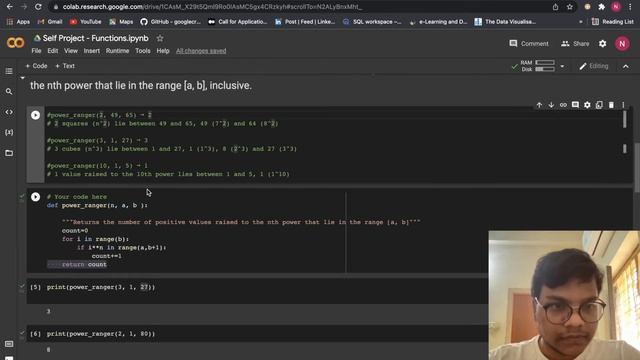
Task: Add comment to cell icon
Action: coord(575,105)
